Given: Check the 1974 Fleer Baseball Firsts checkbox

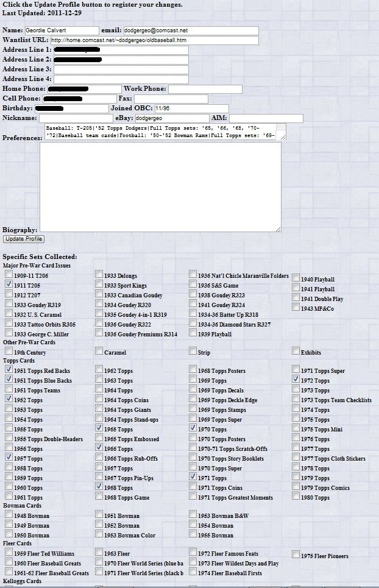Looking at the screenshot, I should tap(193, 572).
